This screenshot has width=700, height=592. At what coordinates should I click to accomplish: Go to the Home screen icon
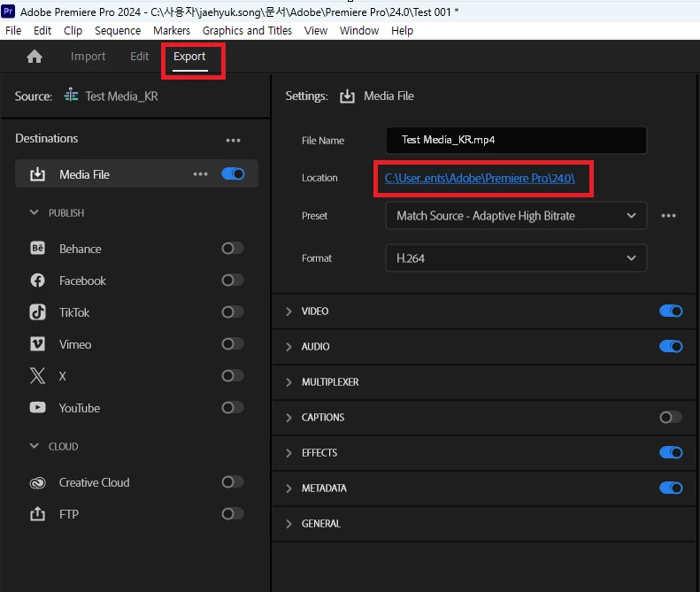tap(35, 57)
